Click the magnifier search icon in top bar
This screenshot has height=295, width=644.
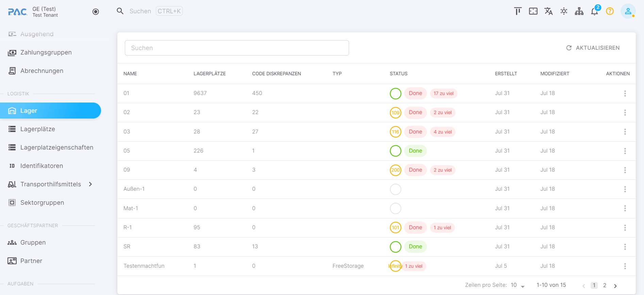point(120,11)
